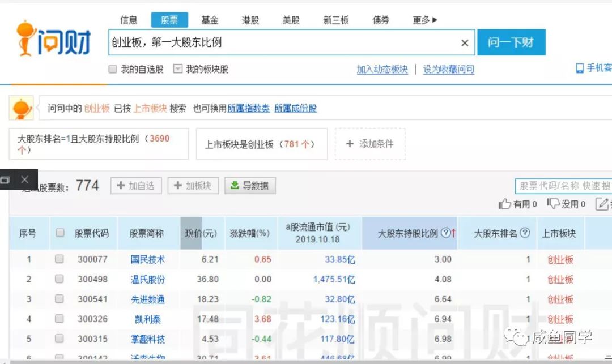The height and width of the screenshot is (364, 612).
Task: Click the 有用 thumbs-up icon
Action: 505,203
